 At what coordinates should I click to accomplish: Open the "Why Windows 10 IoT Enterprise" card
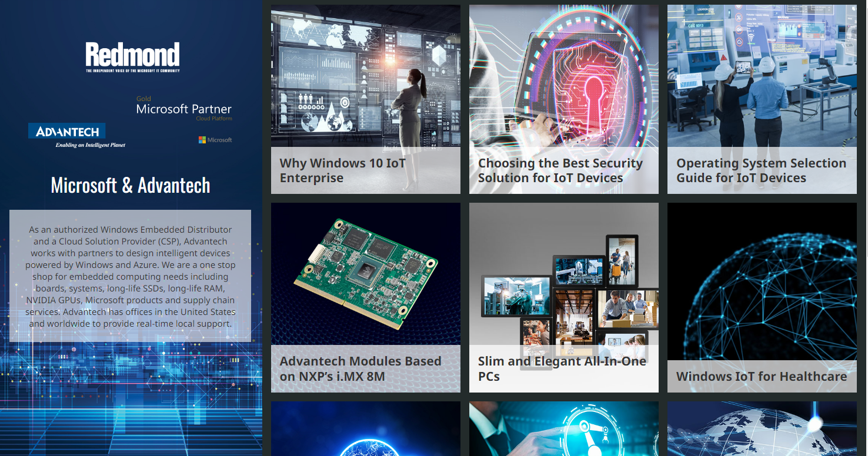click(x=366, y=99)
